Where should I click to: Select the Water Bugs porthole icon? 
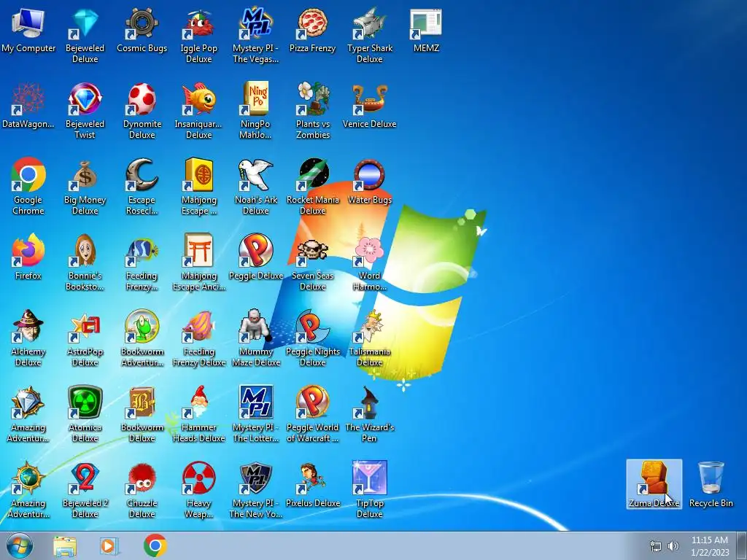point(370,175)
